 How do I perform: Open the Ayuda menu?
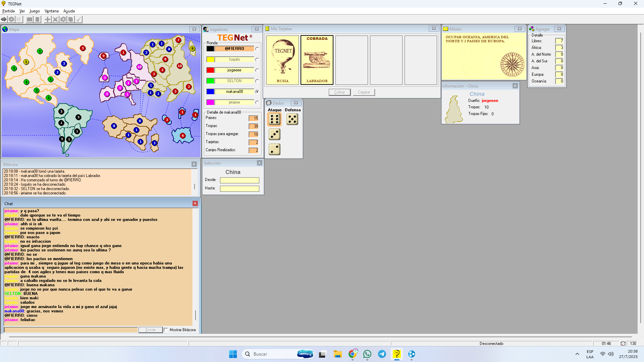(69, 11)
